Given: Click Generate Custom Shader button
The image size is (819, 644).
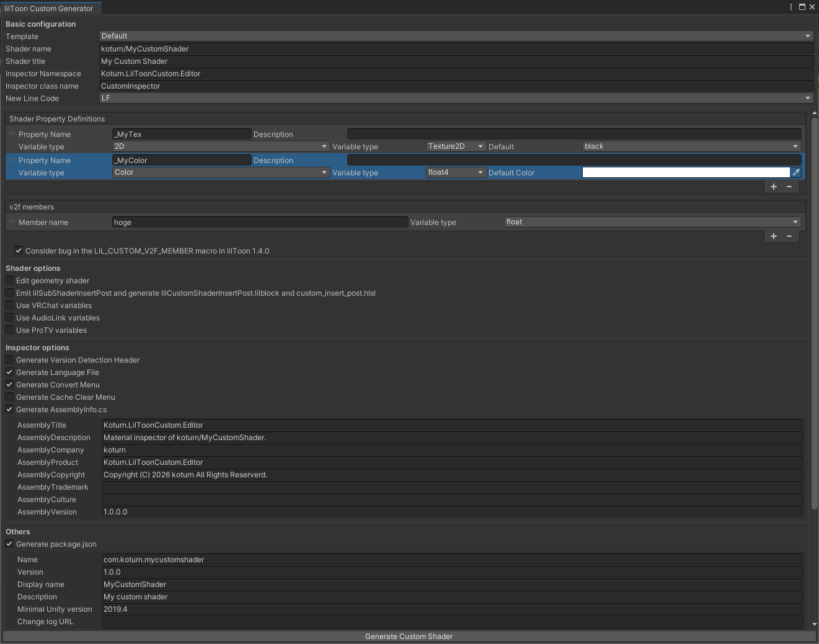Looking at the screenshot, I should click(x=409, y=637).
